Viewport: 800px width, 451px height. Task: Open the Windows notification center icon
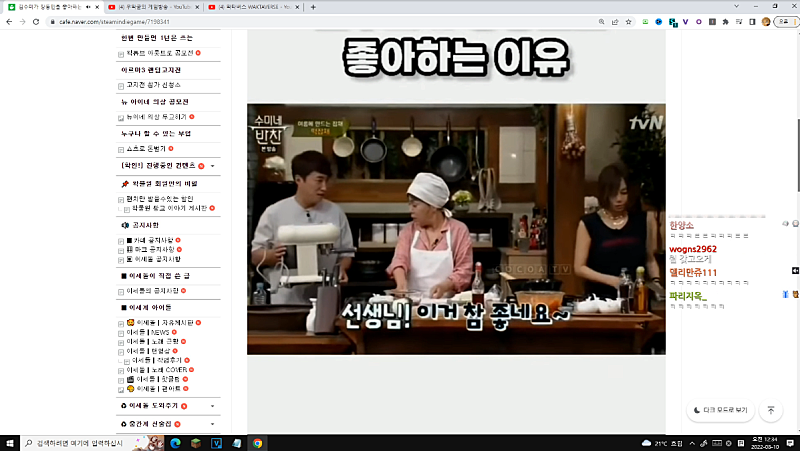tap(790, 443)
